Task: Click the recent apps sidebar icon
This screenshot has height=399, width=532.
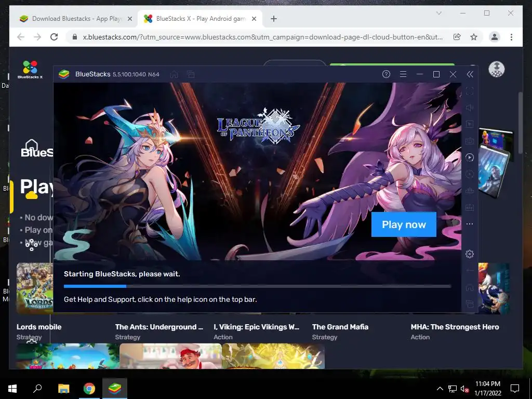Action: coord(470,304)
